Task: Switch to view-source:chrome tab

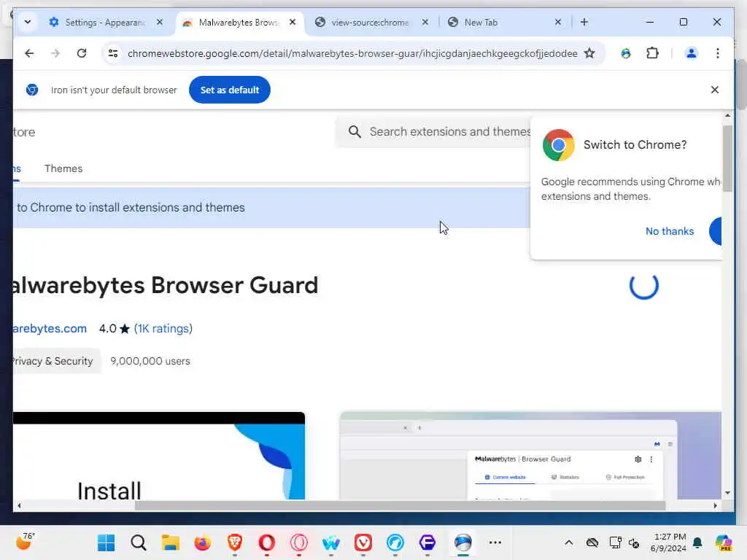Action: pos(371,23)
